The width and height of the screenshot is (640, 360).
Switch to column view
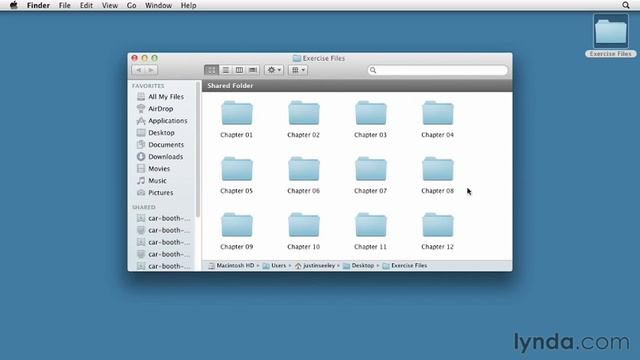[x=239, y=70]
